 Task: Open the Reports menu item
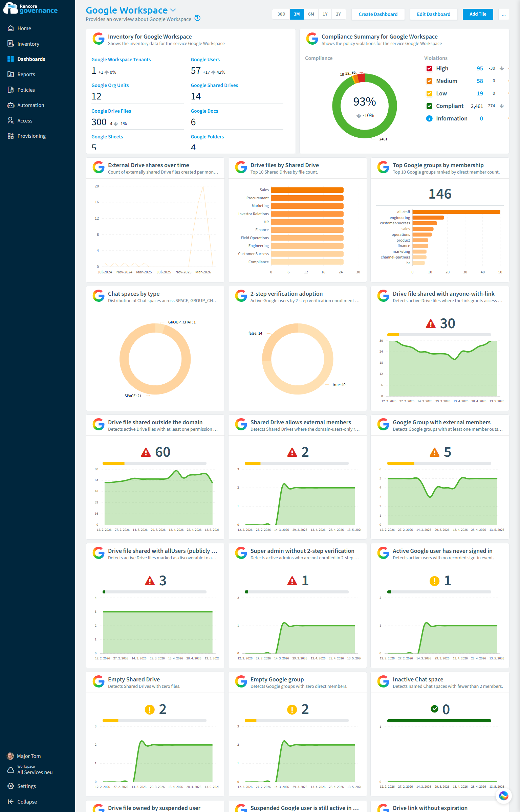[26, 74]
